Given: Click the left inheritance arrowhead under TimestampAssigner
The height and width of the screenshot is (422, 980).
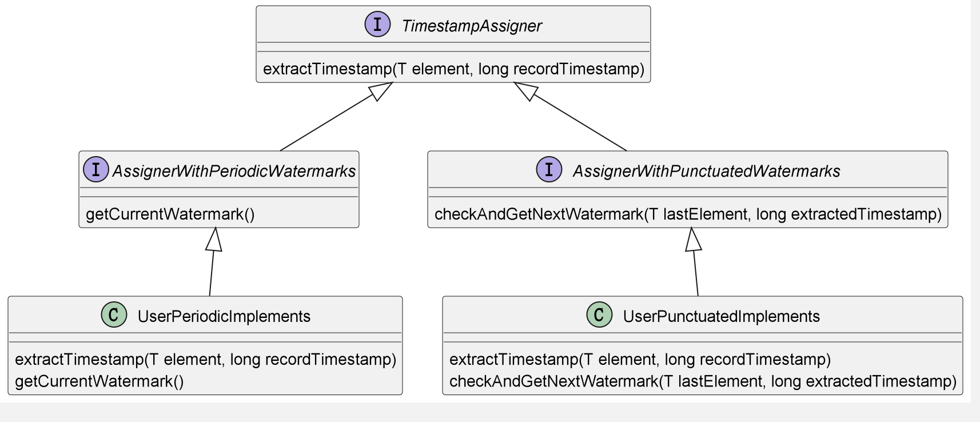Looking at the screenshot, I should click(x=381, y=91).
